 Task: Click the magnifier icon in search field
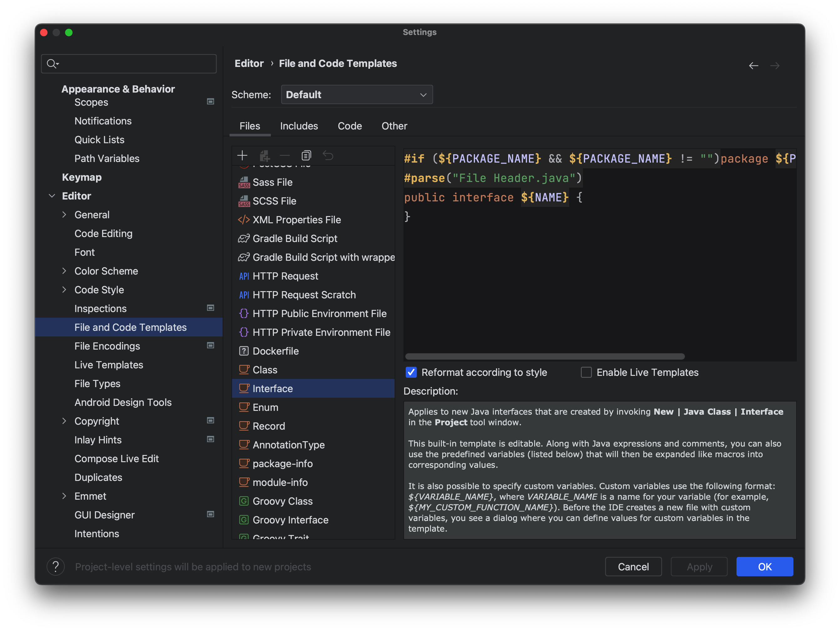point(52,63)
